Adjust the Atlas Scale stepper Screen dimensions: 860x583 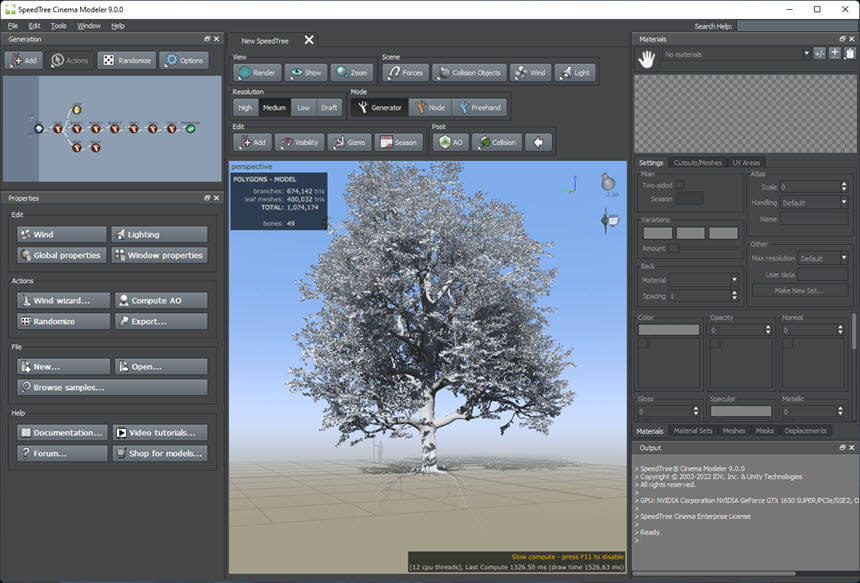844,187
